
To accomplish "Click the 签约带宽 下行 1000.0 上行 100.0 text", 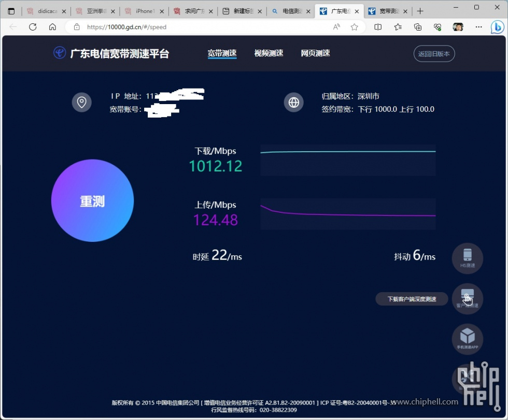I will (x=378, y=109).
